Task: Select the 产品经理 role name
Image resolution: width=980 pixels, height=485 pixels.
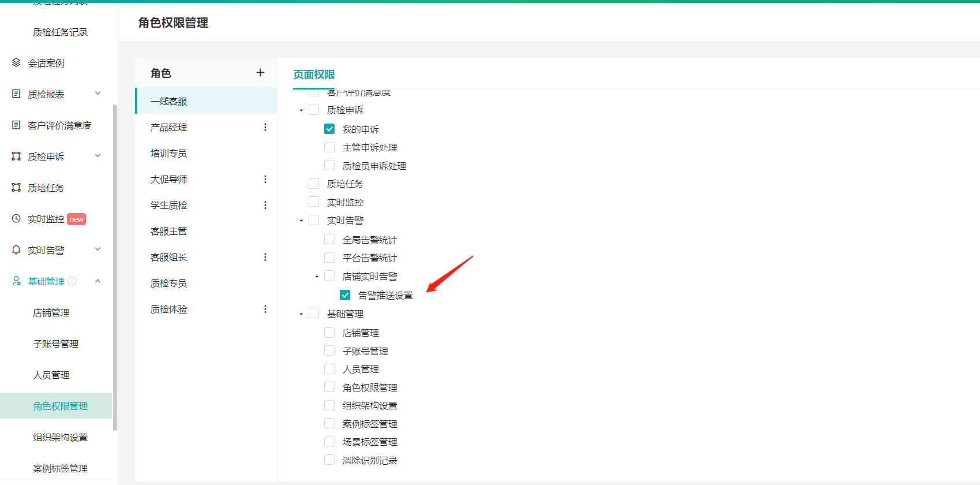Action: (168, 127)
